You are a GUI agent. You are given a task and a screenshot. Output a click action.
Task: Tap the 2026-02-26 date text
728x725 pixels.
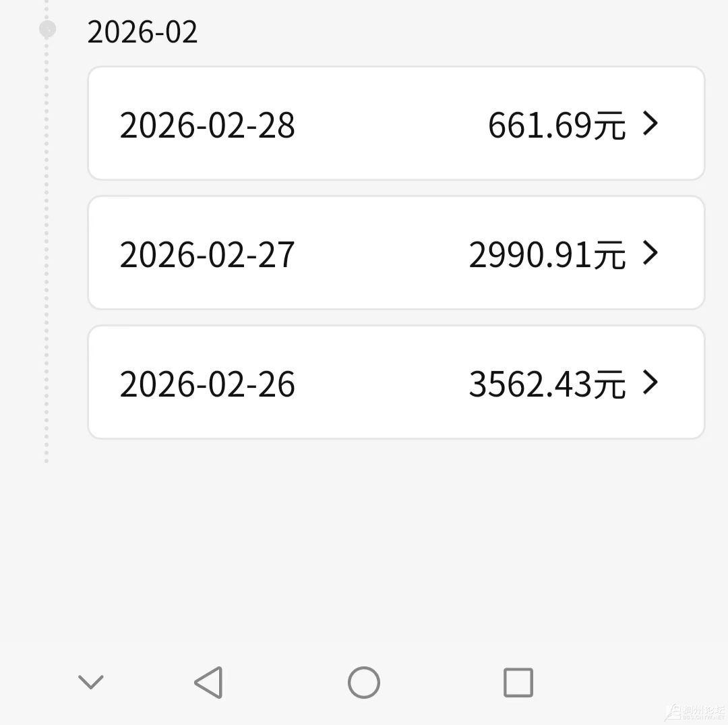coord(208,384)
